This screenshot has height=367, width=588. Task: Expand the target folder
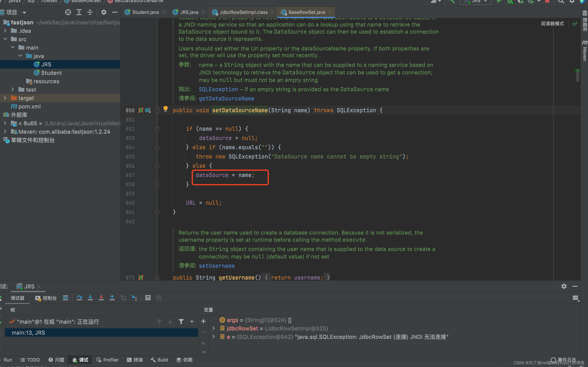tap(5, 98)
